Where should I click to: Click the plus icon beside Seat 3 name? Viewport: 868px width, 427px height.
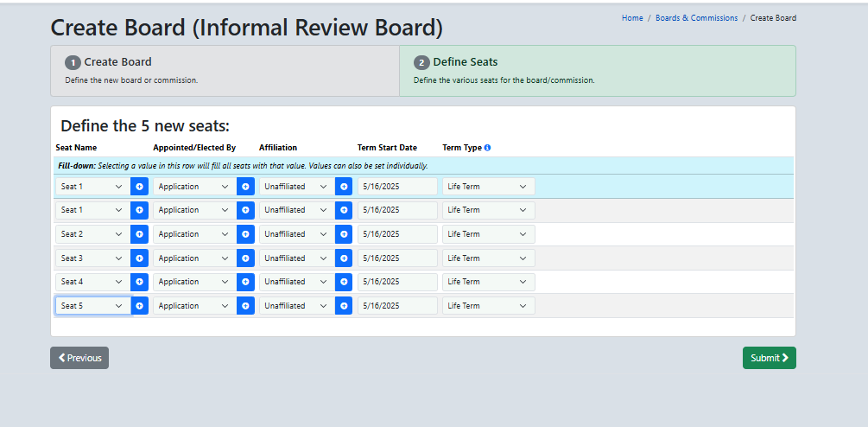[x=140, y=258]
